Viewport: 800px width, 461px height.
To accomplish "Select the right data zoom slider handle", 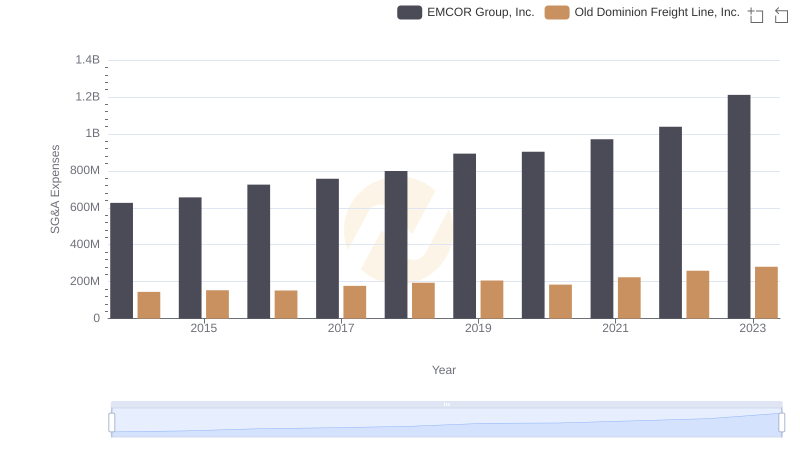I will pos(781,422).
